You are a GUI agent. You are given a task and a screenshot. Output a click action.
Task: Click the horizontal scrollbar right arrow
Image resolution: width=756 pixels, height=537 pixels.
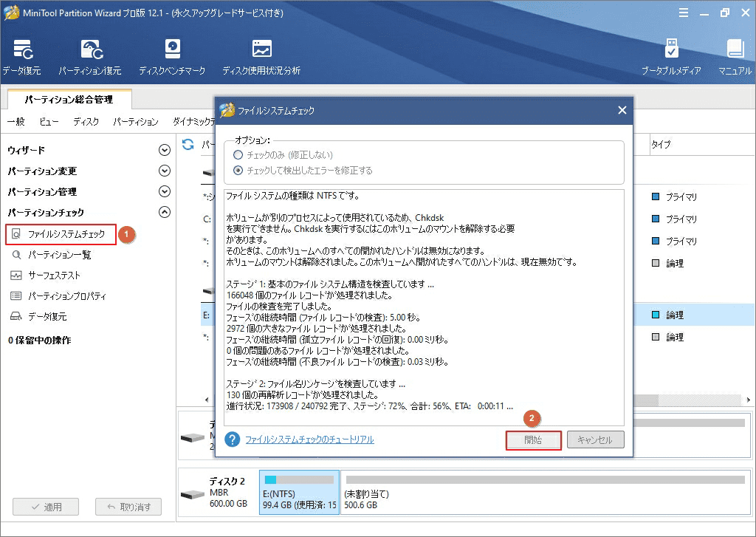(x=749, y=400)
